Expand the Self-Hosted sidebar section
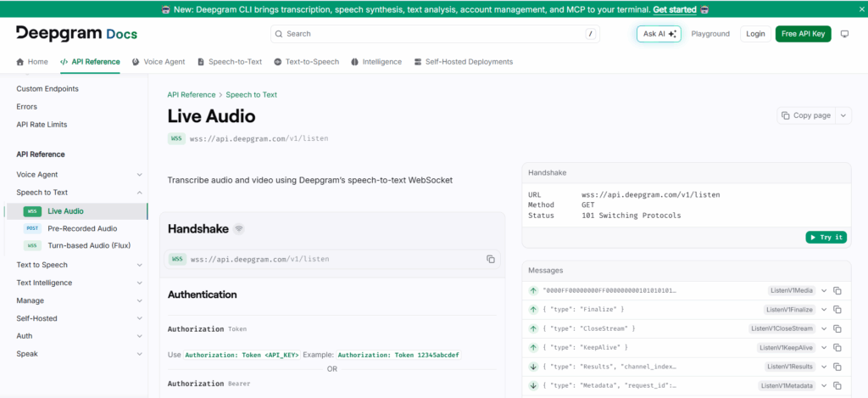 coord(140,319)
